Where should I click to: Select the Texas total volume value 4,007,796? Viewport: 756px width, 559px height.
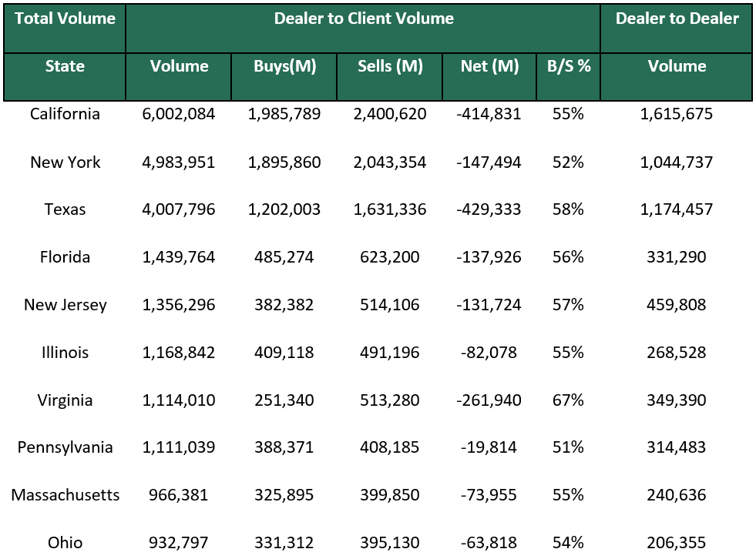[x=178, y=209]
